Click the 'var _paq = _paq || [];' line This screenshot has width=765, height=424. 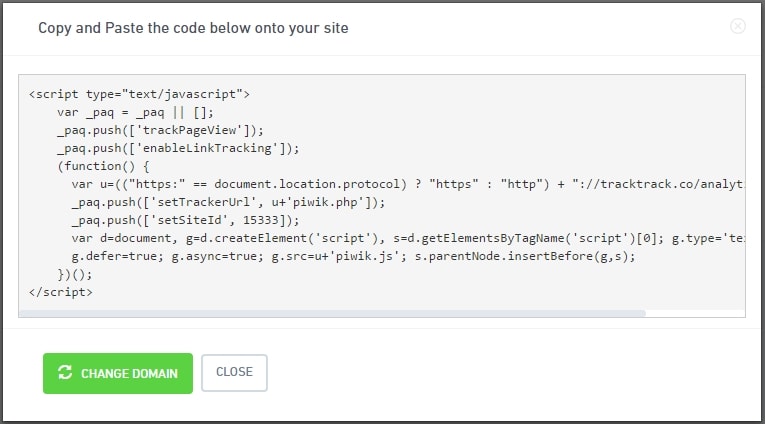pos(135,113)
